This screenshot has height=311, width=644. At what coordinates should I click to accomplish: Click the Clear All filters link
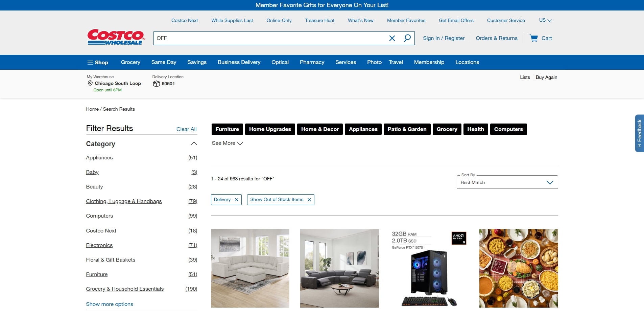click(x=186, y=129)
